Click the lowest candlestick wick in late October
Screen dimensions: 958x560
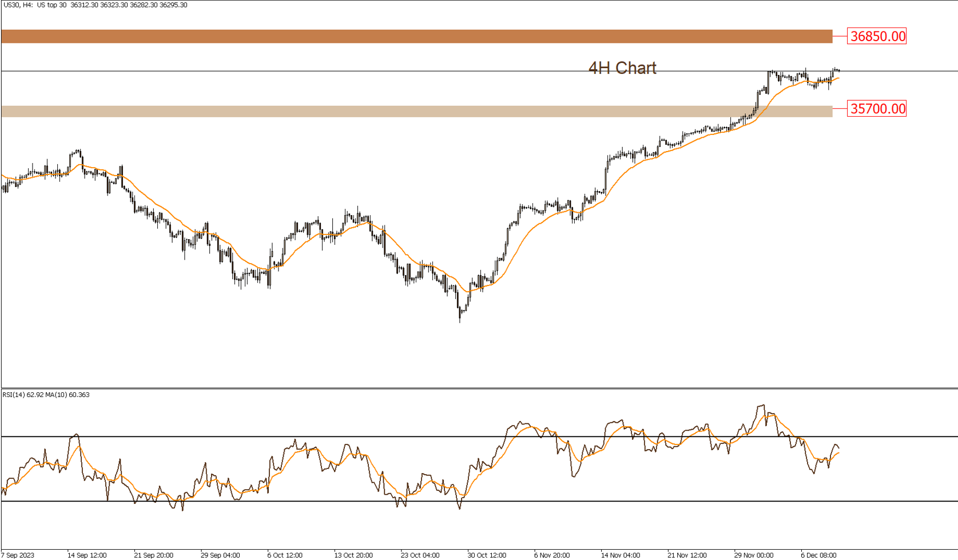click(x=460, y=319)
